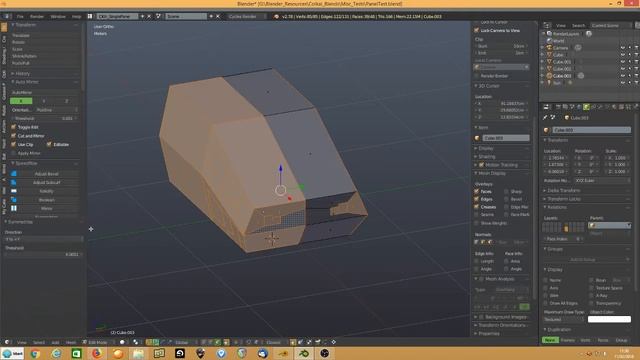Open the File menu
Screen dimensions: 640x360
point(20,16)
